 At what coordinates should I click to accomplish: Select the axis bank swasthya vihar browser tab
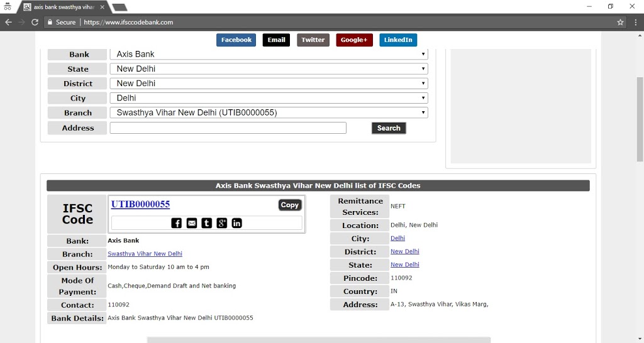pyautogui.click(x=64, y=7)
